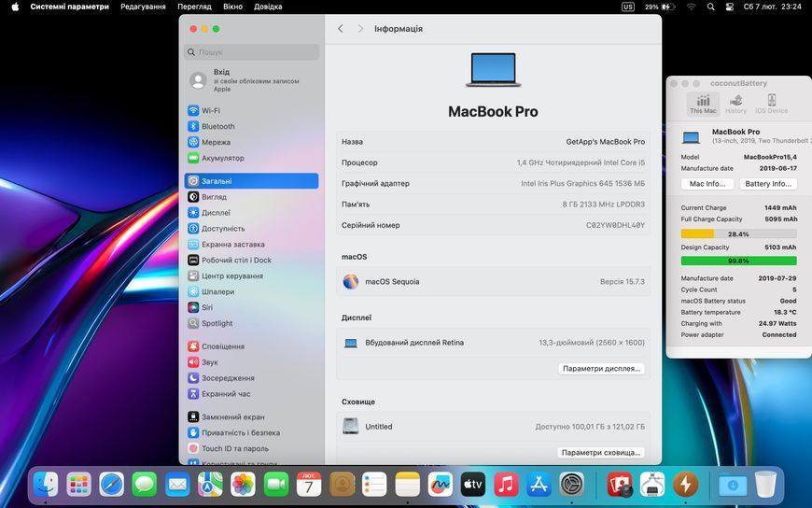
Task: Open App Store from the Dock
Action: point(539,484)
